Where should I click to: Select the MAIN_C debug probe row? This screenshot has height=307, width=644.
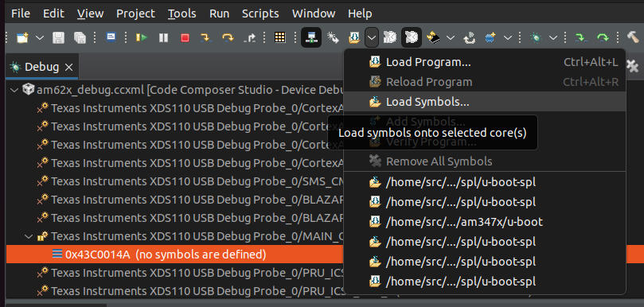pyautogui.click(x=175, y=236)
